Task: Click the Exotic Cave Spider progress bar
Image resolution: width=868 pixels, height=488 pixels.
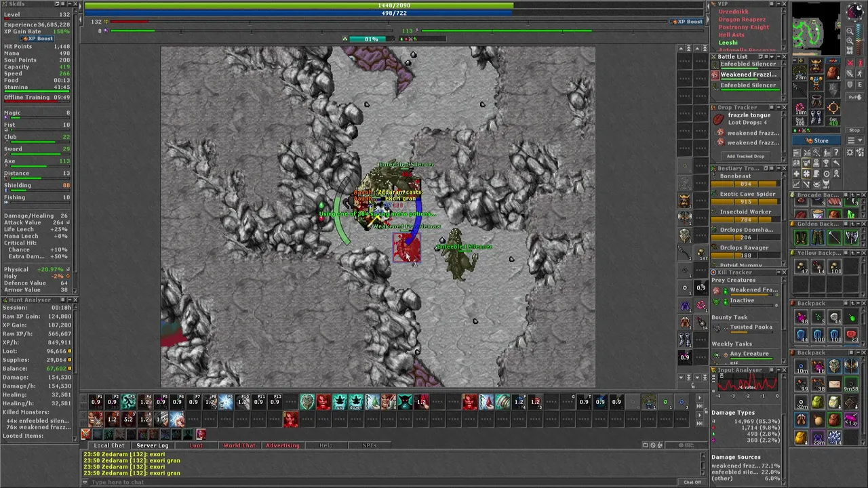Action: pos(747,202)
